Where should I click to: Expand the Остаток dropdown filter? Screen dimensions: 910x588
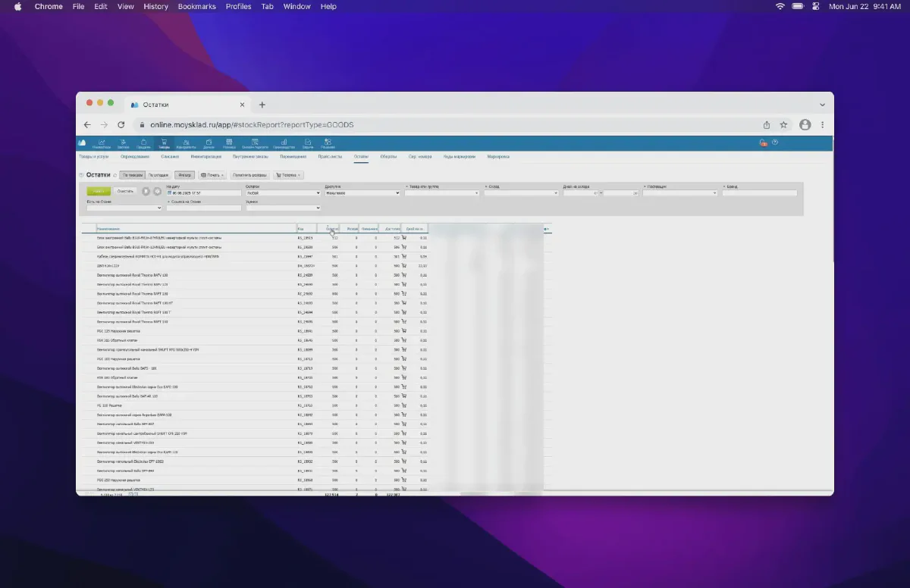pyautogui.click(x=284, y=192)
